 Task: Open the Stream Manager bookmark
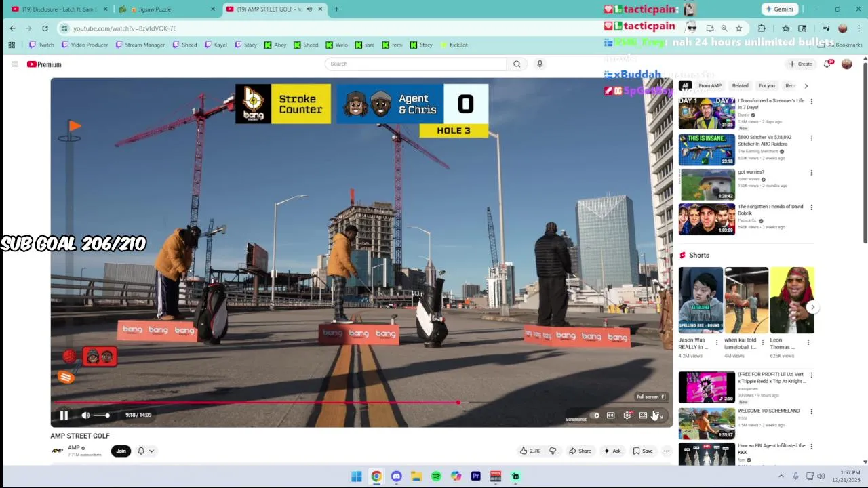[140, 45]
